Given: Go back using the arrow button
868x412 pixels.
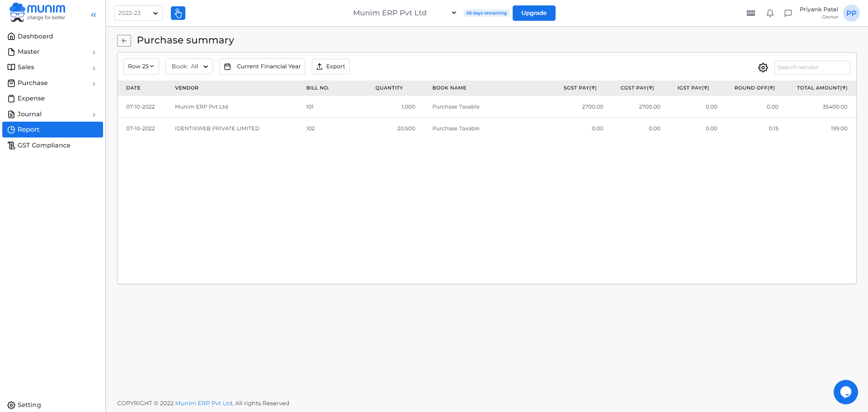Looking at the screenshot, I should 124,41.
